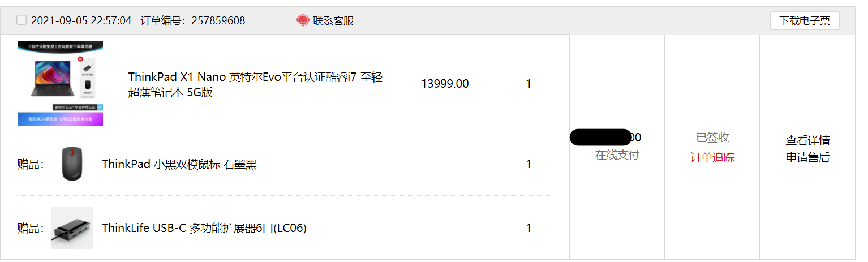Select the order number 257859608 text

[x=218, y=21]
